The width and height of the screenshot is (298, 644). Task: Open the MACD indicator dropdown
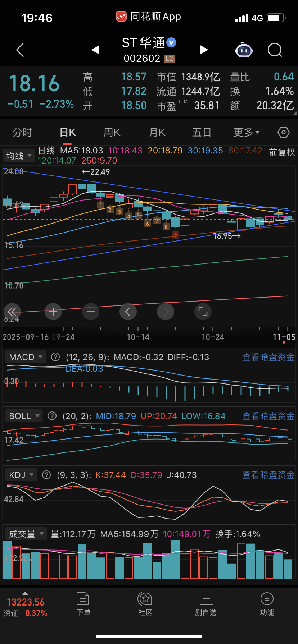(25, 357)
